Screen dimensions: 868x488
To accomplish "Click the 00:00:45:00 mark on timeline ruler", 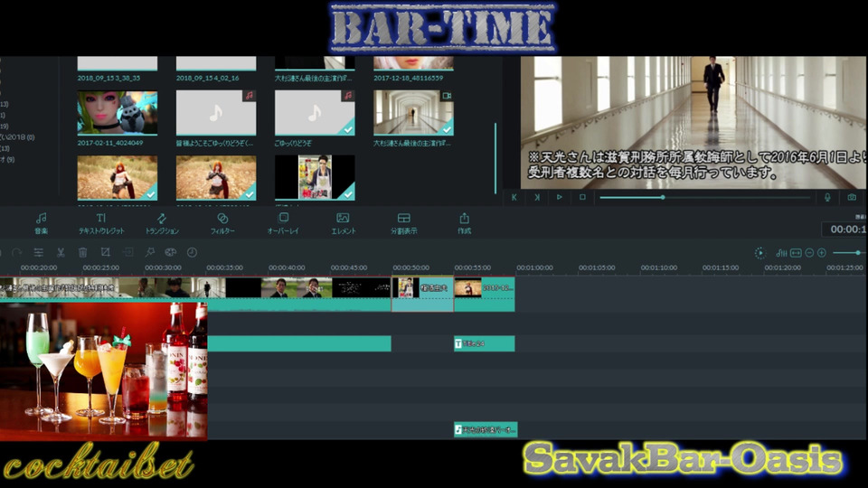I will click(348, 267).
